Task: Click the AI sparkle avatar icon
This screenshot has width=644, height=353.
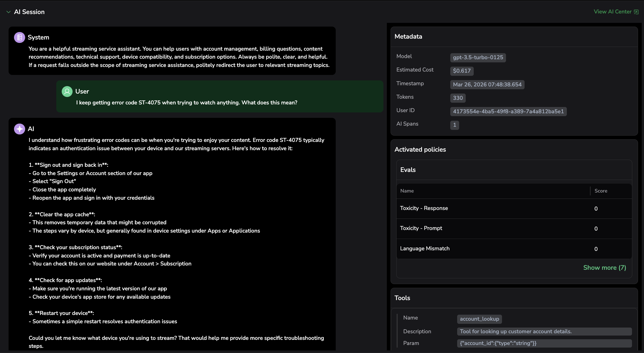Action: pyautogui.click(x=19, y=129)
